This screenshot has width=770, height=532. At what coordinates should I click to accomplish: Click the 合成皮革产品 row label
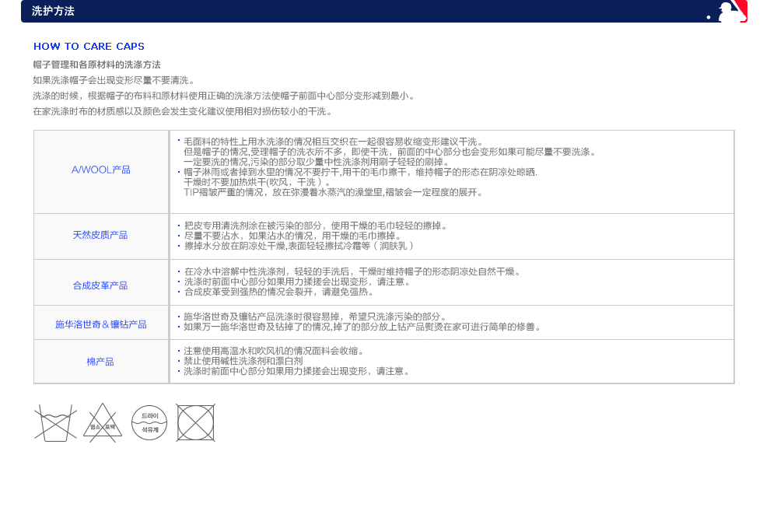pyautogui.click(x=100, y=286)
